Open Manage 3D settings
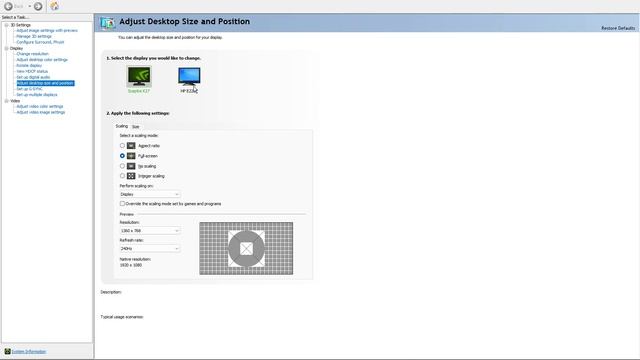The image size is (640, 360). pos(33,36)
